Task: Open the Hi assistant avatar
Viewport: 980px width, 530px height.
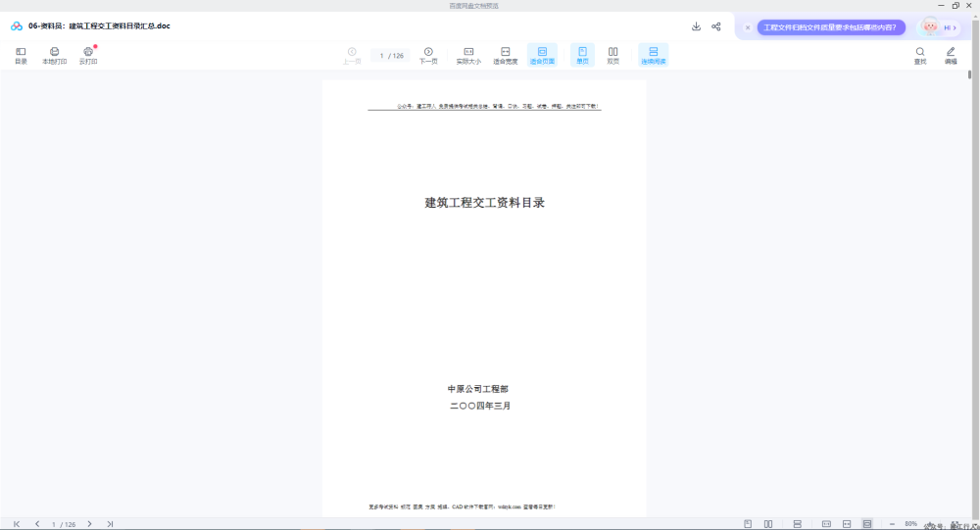Action: pyautogui.click(x=931, y=26)
